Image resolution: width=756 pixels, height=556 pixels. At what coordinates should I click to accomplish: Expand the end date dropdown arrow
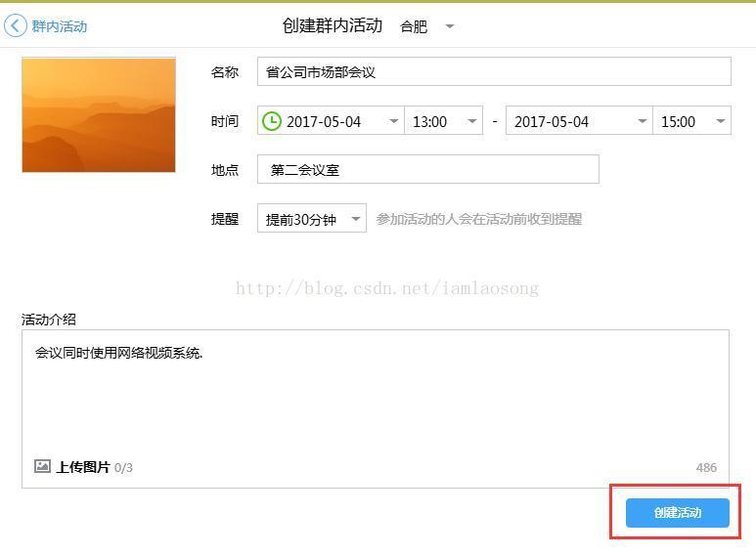coord(642,121)
